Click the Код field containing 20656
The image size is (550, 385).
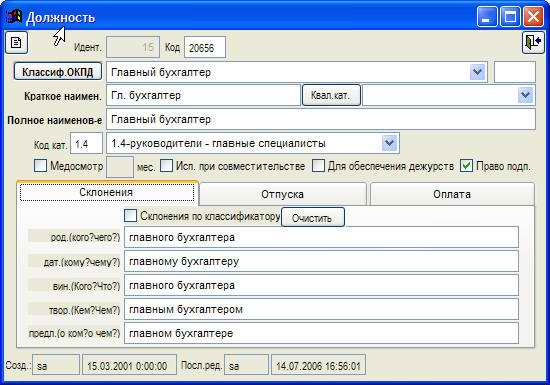(x=205, y=47)
